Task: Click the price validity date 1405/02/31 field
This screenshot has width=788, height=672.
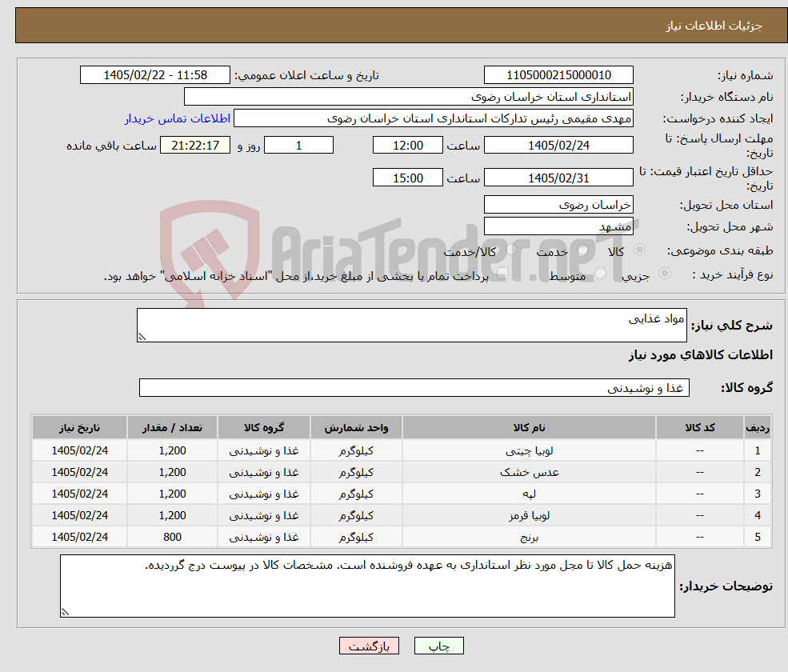Action: (x=558, y=178)
